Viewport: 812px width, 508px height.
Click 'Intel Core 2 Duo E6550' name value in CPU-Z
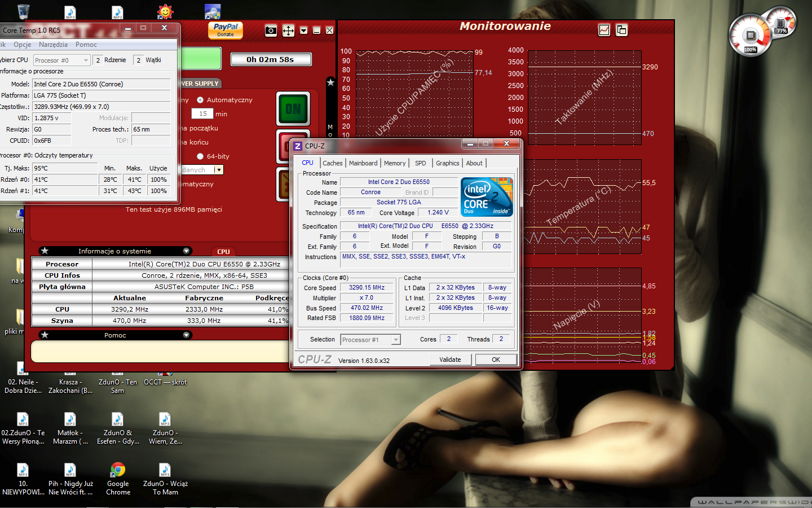pos(399,182)
